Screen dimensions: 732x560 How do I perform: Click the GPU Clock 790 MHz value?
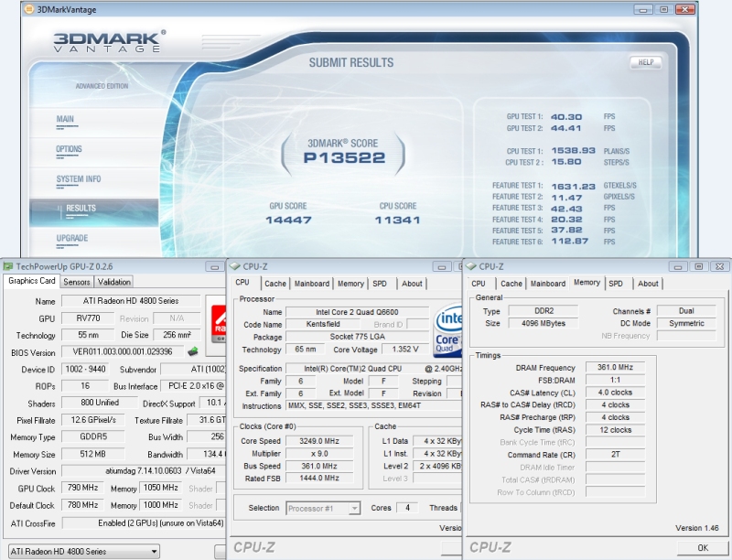click(82, 488)
